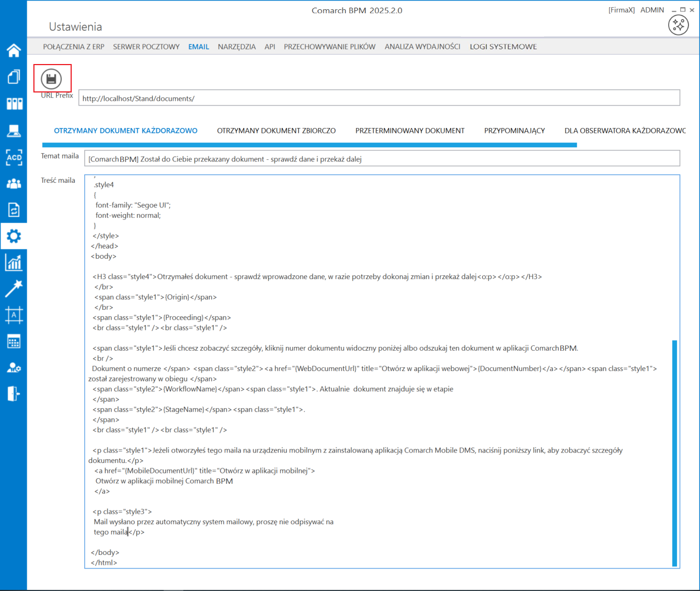Screen dimensions: 700x591
Task: Click the "</head>" line in mail body
Action: pos(105,246)
